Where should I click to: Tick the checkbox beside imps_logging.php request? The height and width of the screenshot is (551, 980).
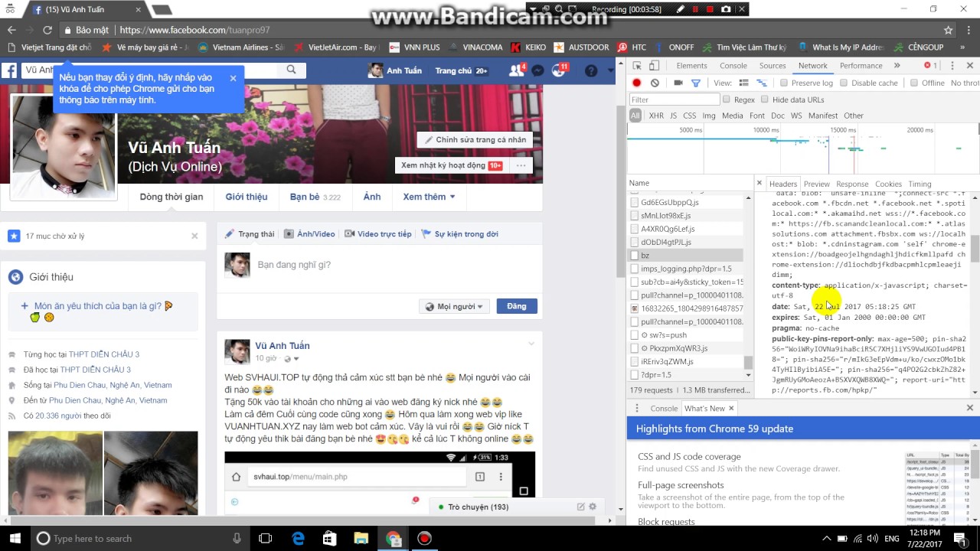tap(634, 269)
